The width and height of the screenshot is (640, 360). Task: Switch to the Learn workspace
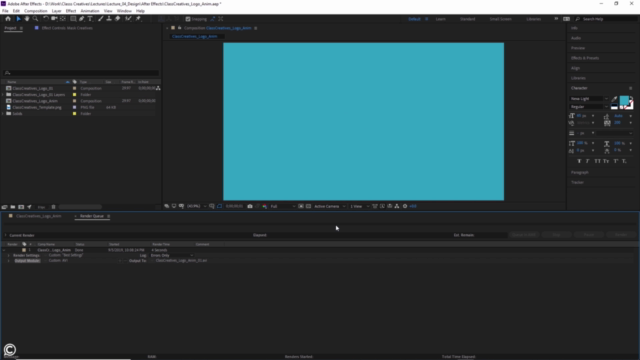click(440, 19)
